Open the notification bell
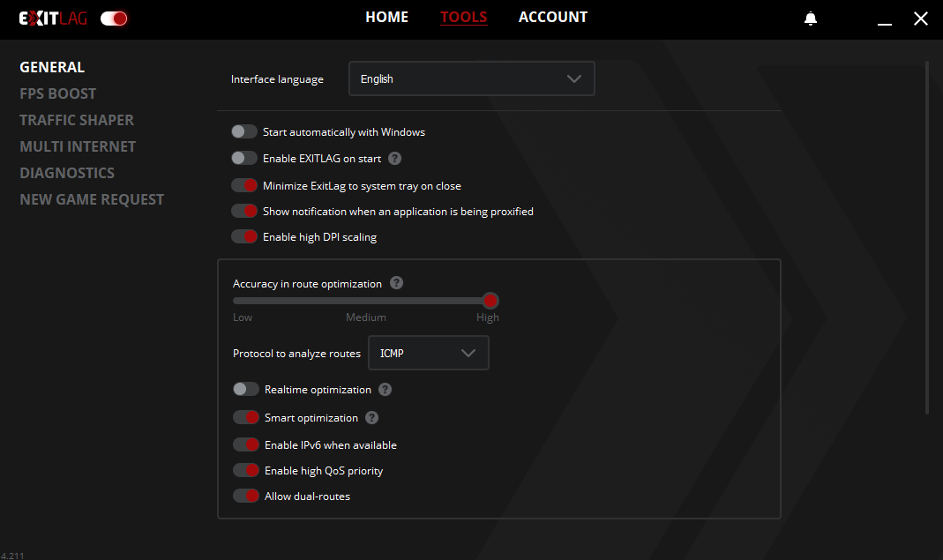The width and height of the screenshot is (943, 560). 811,17
